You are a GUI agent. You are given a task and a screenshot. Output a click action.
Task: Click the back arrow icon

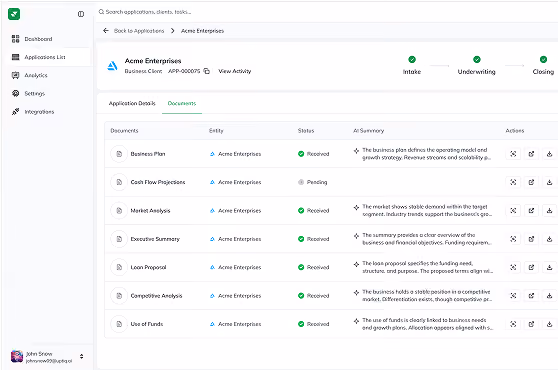pos(106,31)
